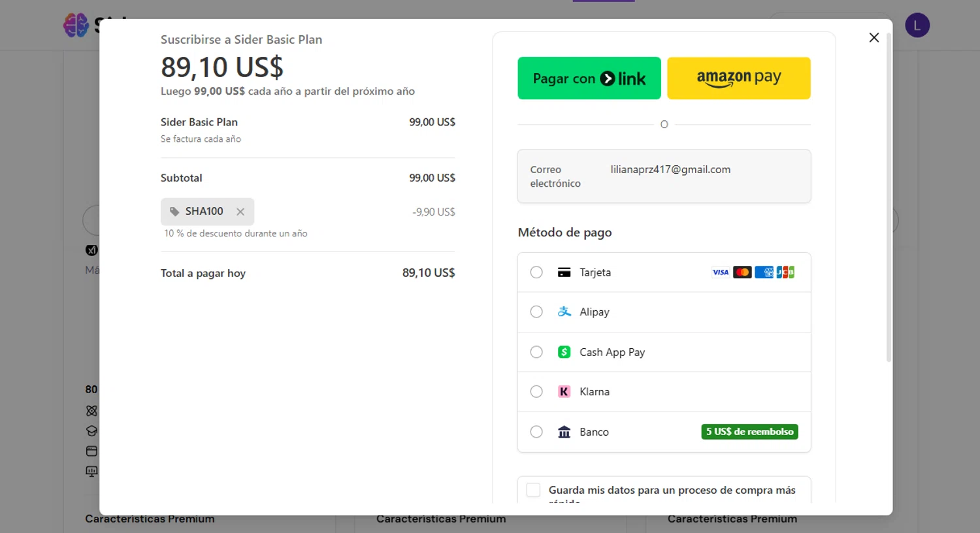The image size is (980, 533).
Task: Click the Pagar con link button
Action: click(x=589, y=78)
